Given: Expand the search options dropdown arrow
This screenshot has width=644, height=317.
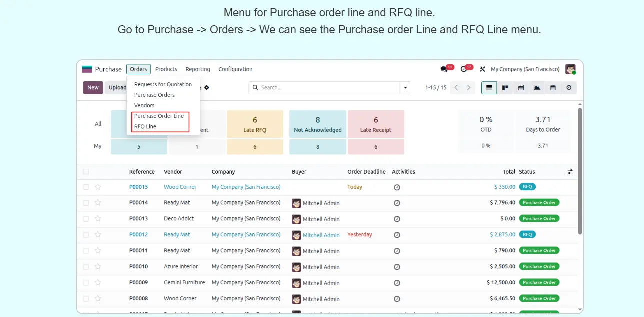Looking at the screenshot, I should (x=405, y=88).
